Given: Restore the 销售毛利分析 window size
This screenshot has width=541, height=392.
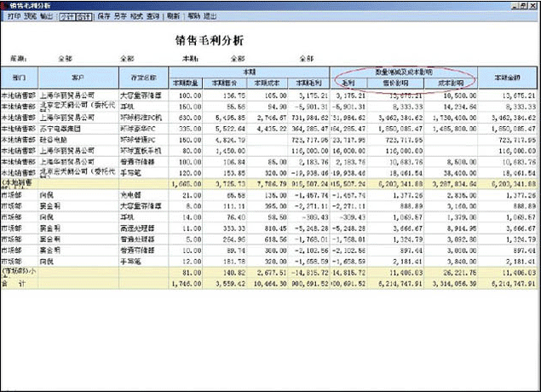Looking at the screenshot, I should (523, 6).
